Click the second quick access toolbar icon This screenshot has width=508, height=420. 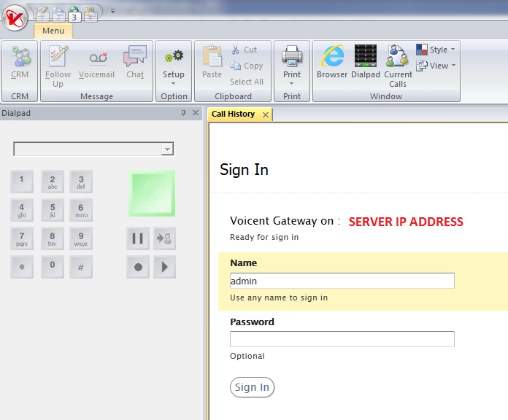pos(58,14)
